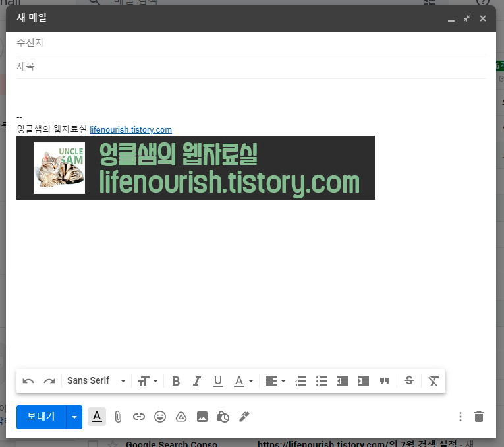Open the lifenourish.tistory.com signature link
504x447 pixels.
[x=130, y=130]
